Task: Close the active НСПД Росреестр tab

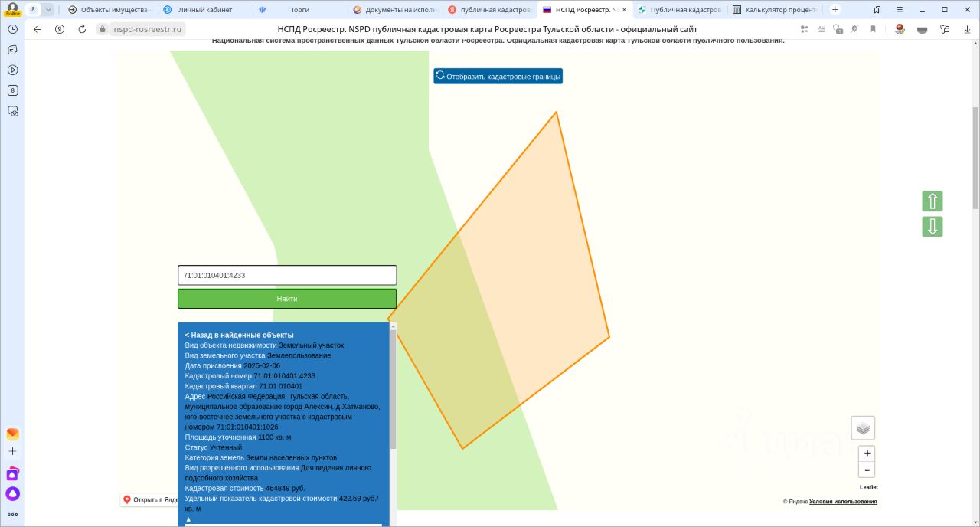Action: [624, 10]
